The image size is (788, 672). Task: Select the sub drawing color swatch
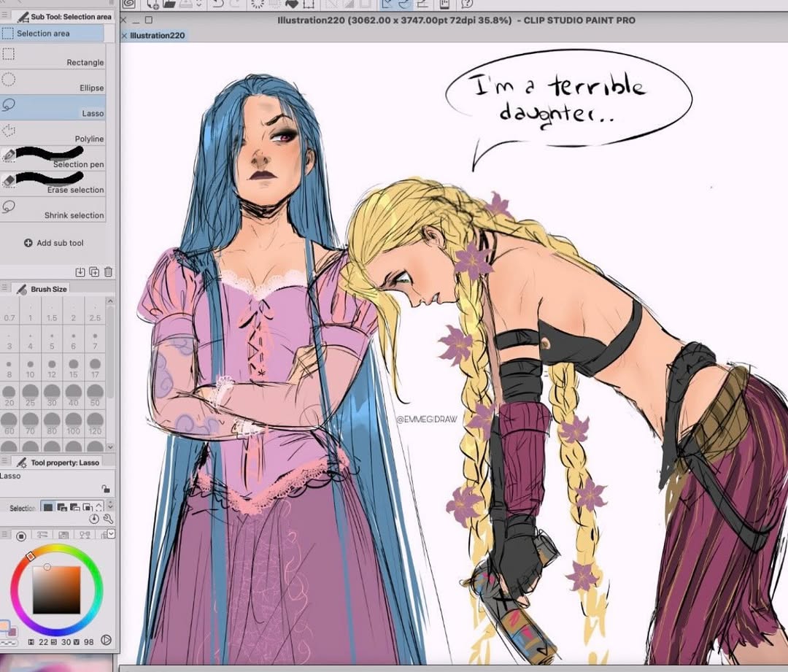[x=12, y=631]
